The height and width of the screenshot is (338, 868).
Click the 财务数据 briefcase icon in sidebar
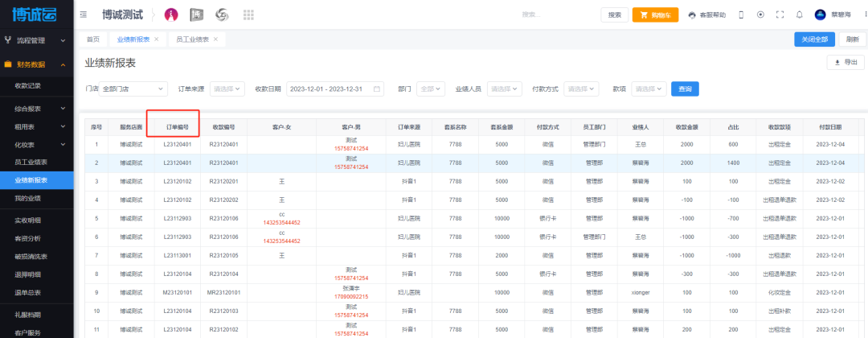pyautogui.click(x=8, y=64)
